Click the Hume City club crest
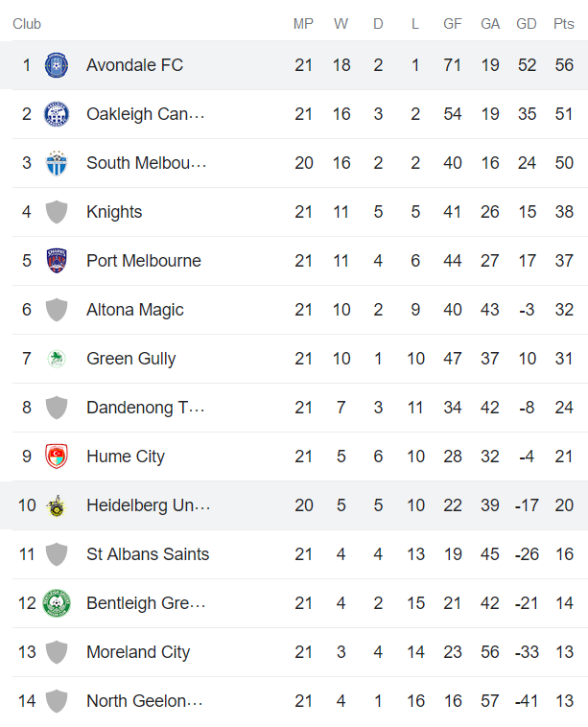This screenshot has height=727, width=588. (x=57, y=457)
